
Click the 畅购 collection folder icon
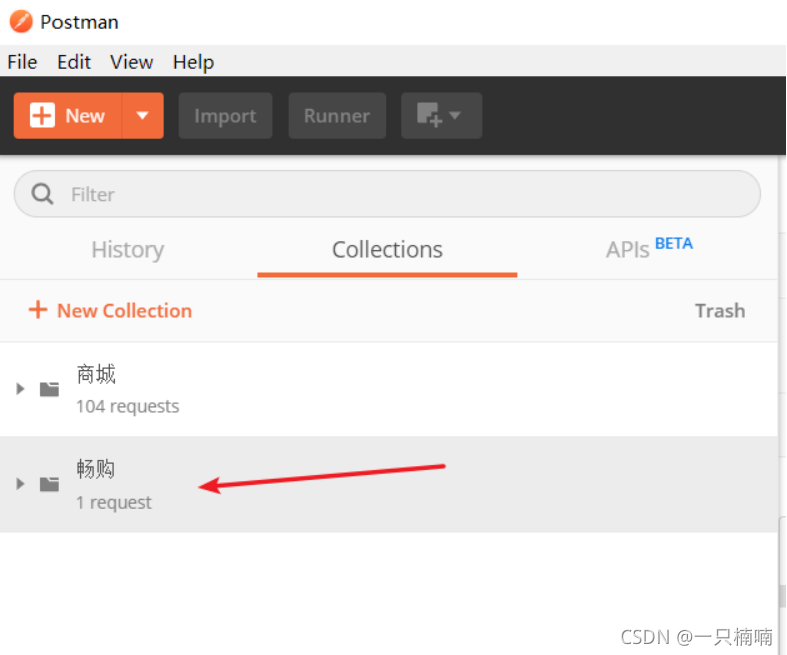(x=50, y=484)
